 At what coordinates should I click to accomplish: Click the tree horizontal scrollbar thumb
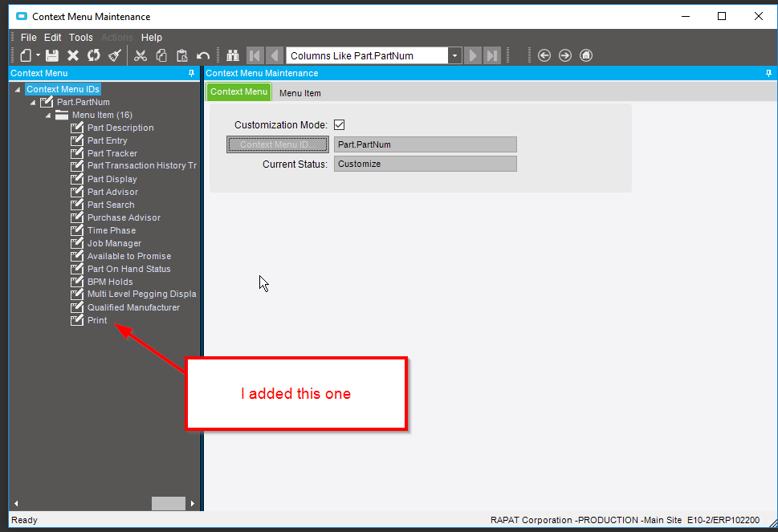(x=168, y=503)
